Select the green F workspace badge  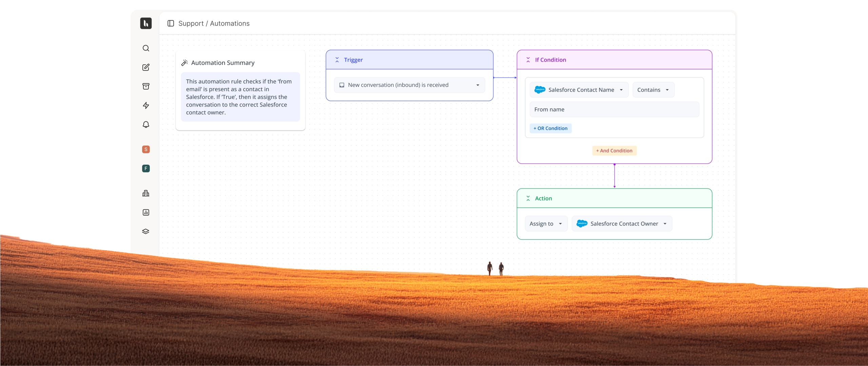point(146,169)
